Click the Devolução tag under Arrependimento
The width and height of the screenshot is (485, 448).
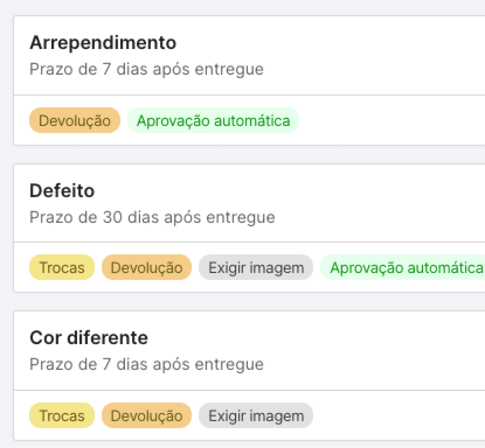tap(75, 121)
